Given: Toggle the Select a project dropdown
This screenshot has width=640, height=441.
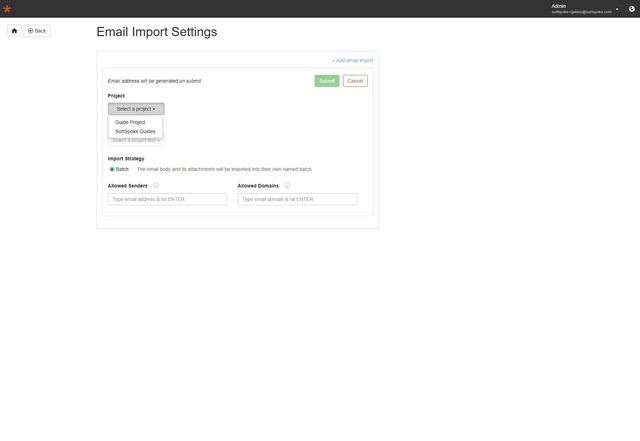Looking at the screenshot, I should (x=136, y=109).
